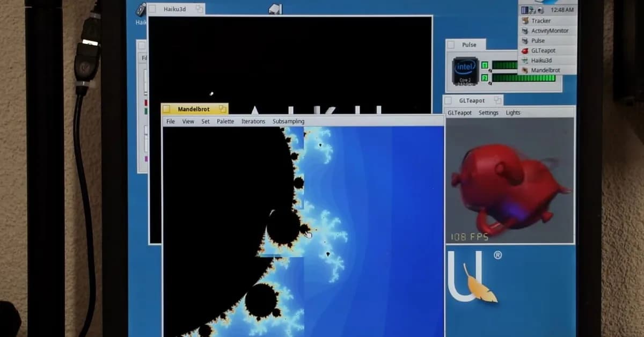Screen dimensions: 644x337
Task: Open the Lights menu in GLTeapot
Action: click(513, 113)
